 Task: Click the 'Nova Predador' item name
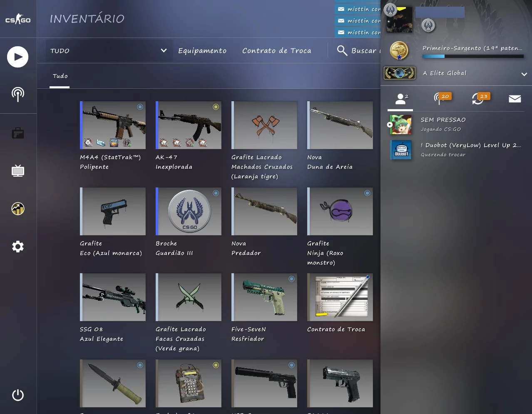246,248
